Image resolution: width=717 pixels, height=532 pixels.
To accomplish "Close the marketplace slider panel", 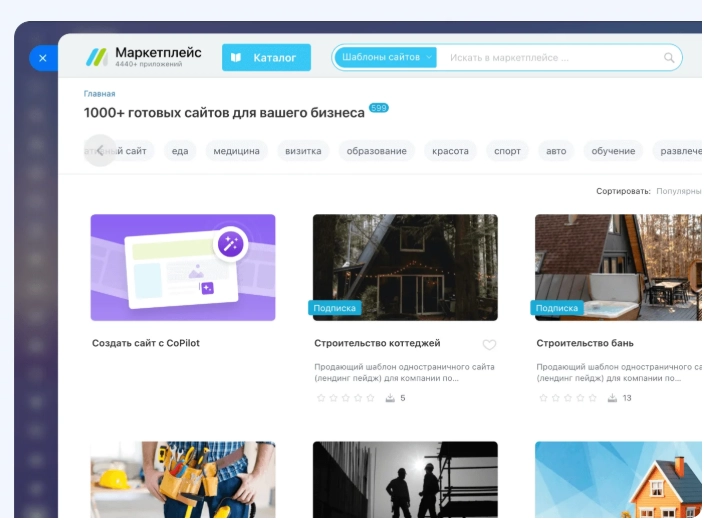I will 42,59.
